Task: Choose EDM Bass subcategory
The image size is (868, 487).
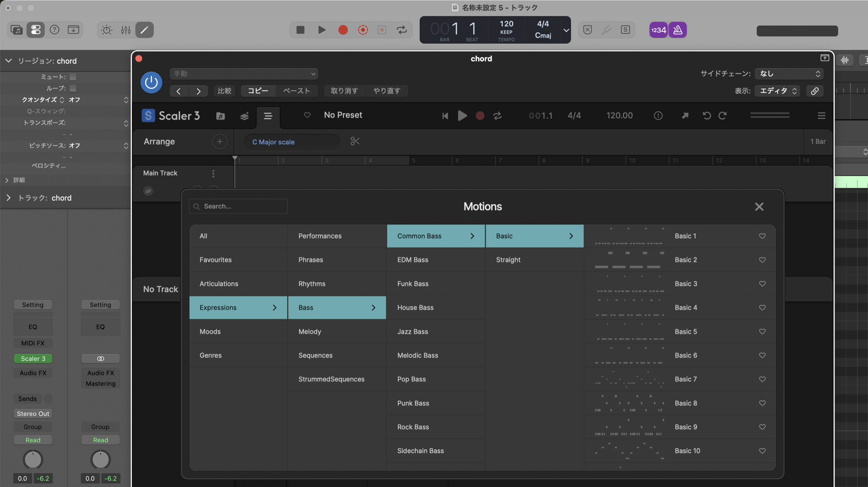Action: (x=436, y=260)
